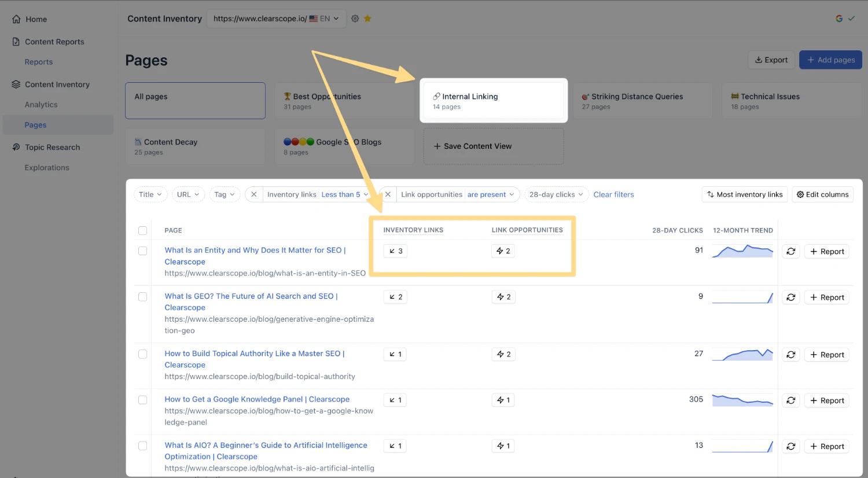Select Analytics in the sidebar

click(41, 105)
